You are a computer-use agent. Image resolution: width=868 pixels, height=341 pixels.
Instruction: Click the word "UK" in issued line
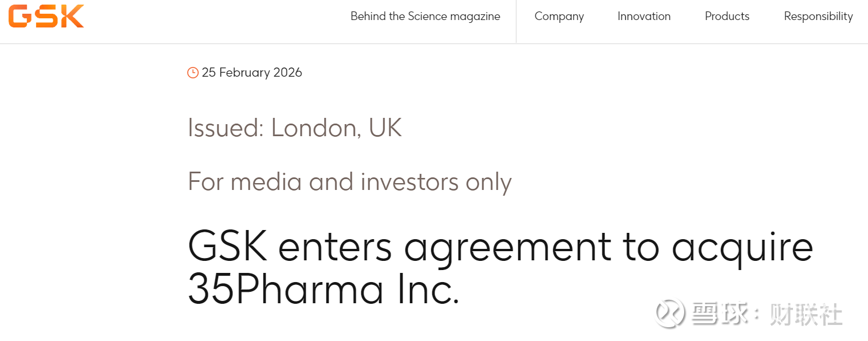(x=385, y=128)
